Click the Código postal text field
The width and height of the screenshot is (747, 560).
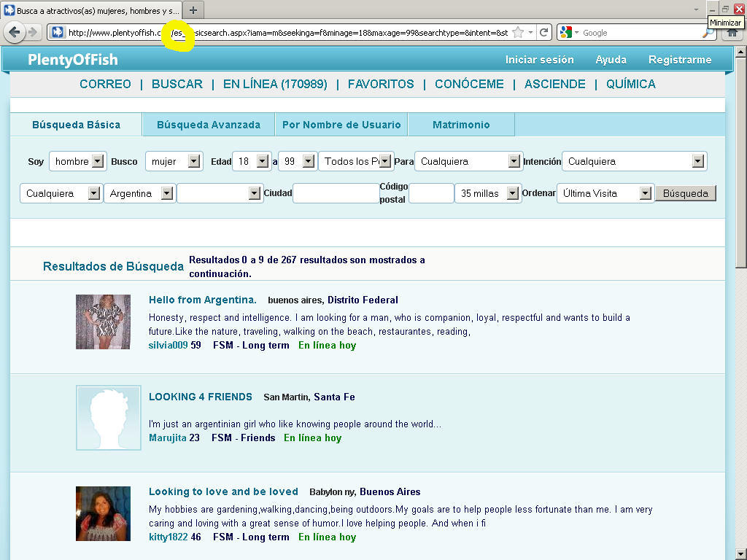pyautogui.click(x=431, y=193)
